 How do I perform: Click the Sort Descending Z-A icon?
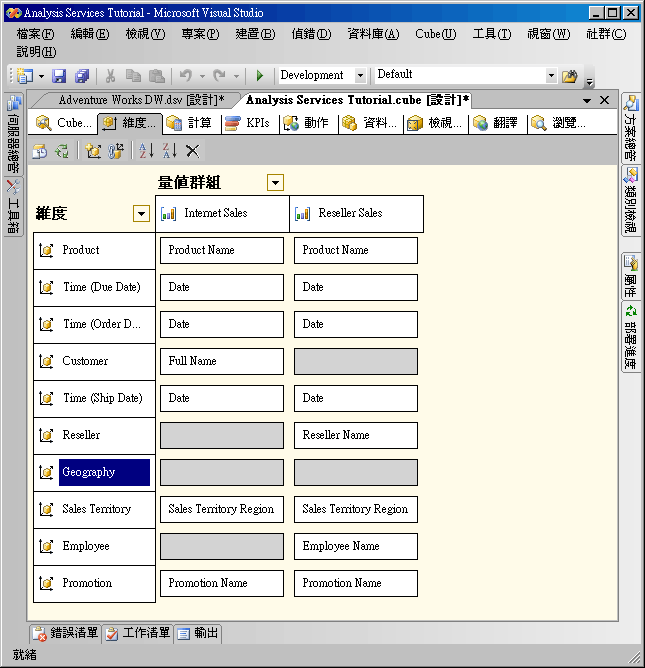tap(170, 151)
